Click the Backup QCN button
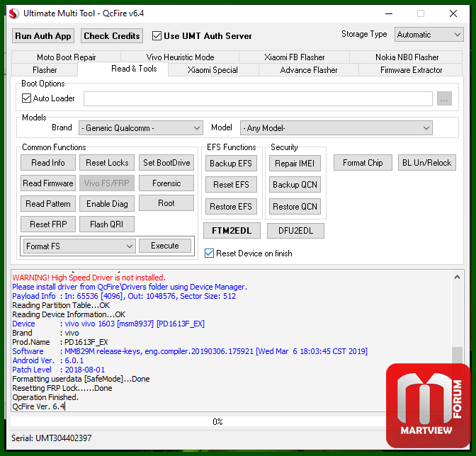The image size is (476, 456). coord(295,185)
